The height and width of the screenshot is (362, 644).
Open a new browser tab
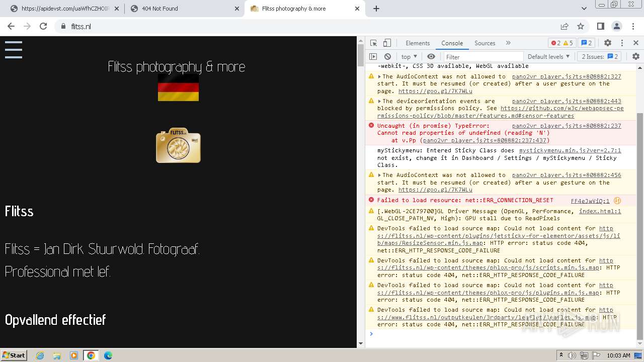coord(376,9)
